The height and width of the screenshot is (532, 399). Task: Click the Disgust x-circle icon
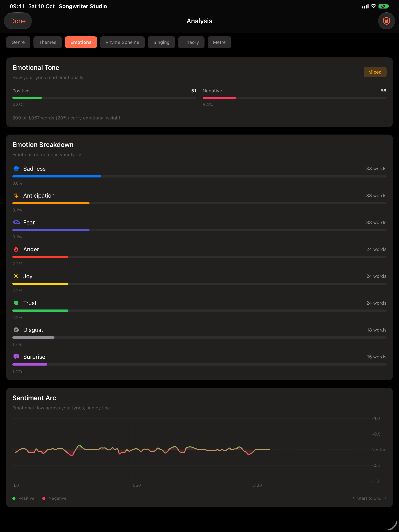(x=16, y=330)
